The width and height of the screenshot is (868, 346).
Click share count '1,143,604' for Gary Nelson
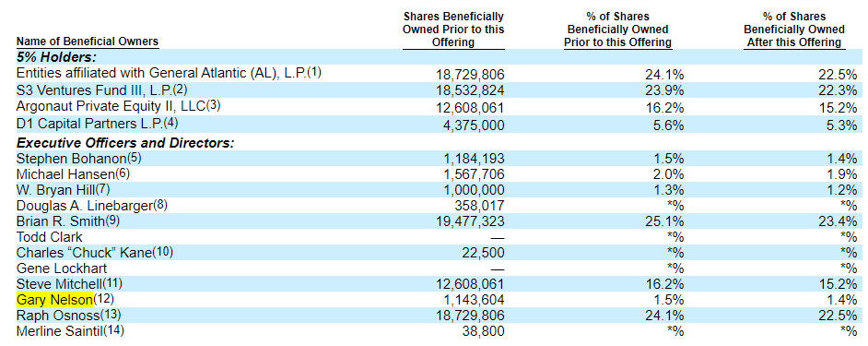[x=474, y=300]
